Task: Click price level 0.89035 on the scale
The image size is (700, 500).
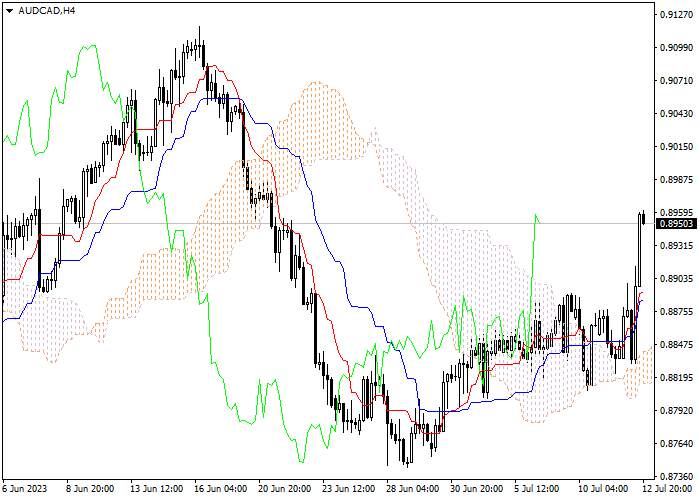Action: [678, 279]
